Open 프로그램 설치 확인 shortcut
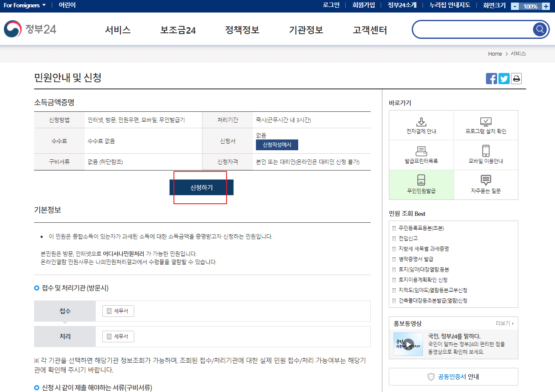The height and width of the screenshot is (392, 555). [x=486, y=125]
